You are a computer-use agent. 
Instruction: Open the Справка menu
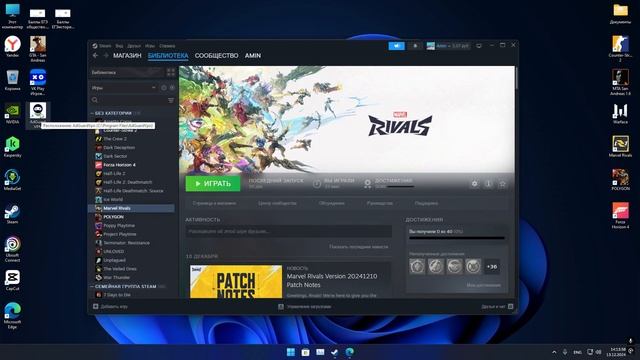(x=167, y=46)
